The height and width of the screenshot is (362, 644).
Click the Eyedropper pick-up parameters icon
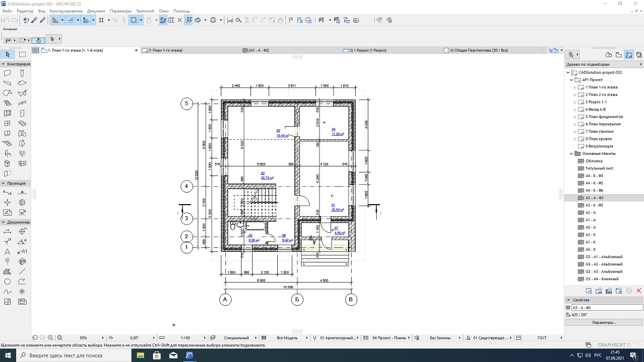click(34, 20)
